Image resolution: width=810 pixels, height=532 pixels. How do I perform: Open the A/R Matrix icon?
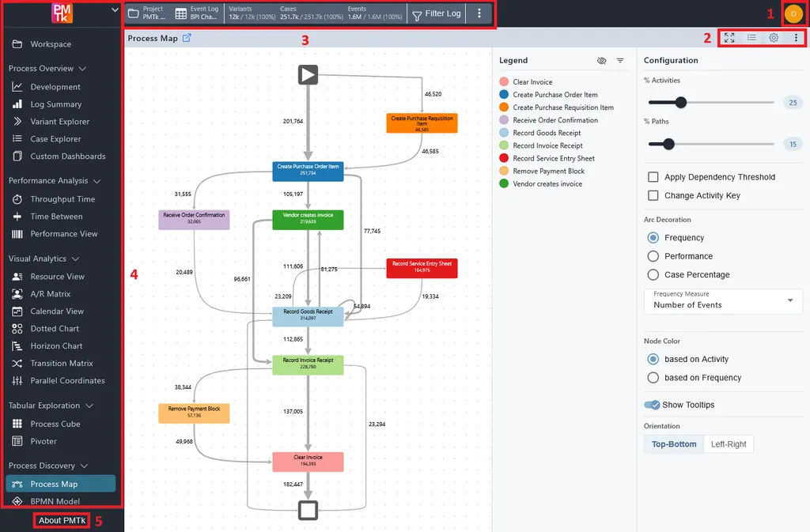click(17, 293)
